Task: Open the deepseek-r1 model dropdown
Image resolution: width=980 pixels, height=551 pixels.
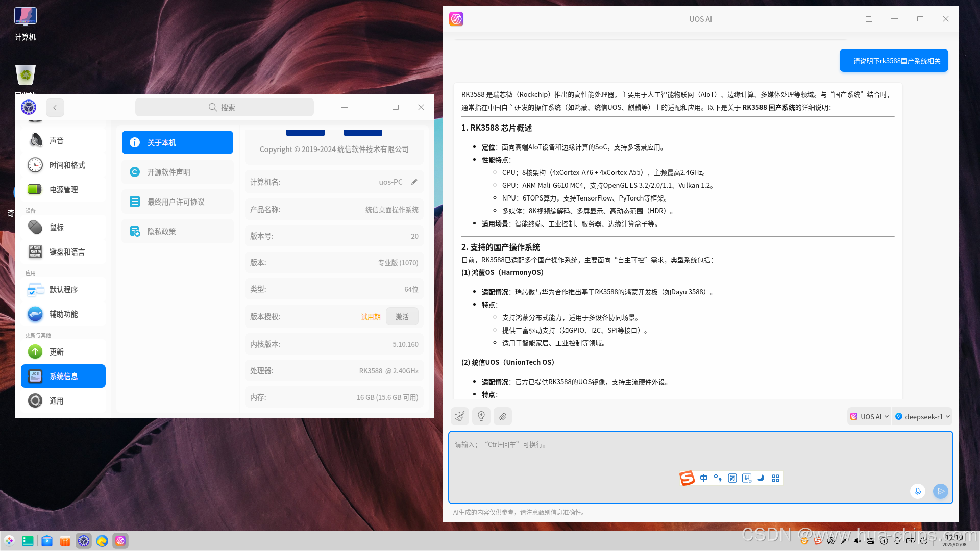Action: pos(923,416)
